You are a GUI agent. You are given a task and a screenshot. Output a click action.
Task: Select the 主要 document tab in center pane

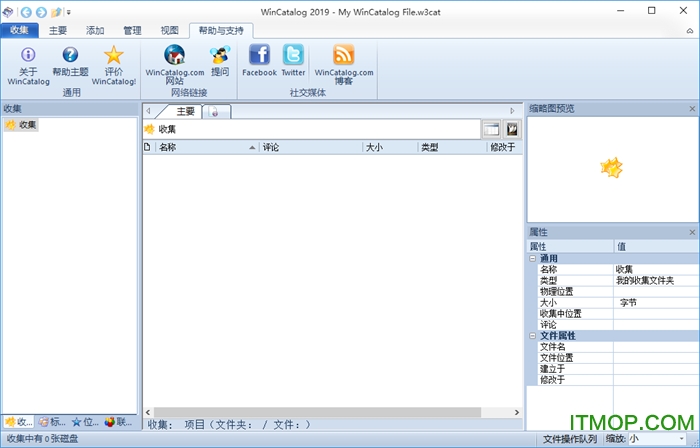pos(185,111)
